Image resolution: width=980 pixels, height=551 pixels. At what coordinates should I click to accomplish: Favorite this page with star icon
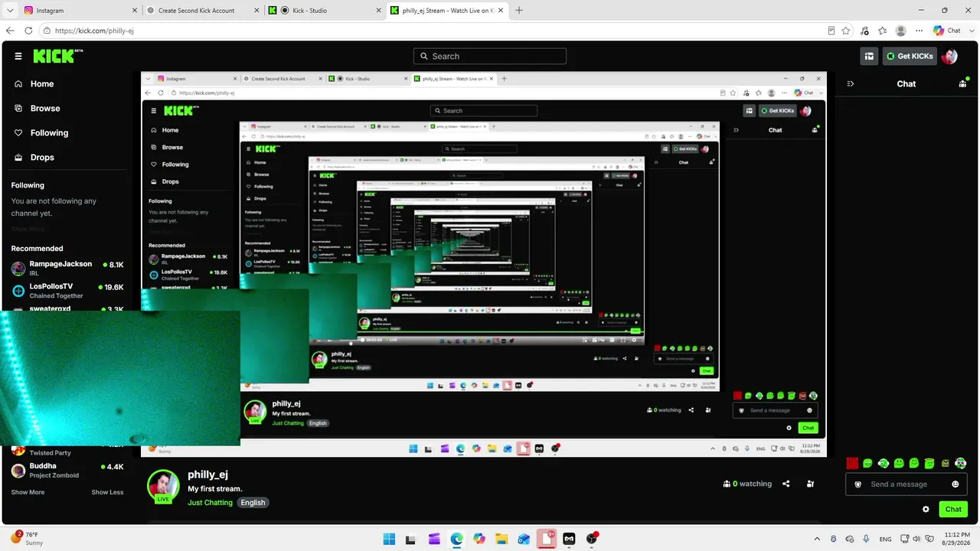(x=846, y=31)
